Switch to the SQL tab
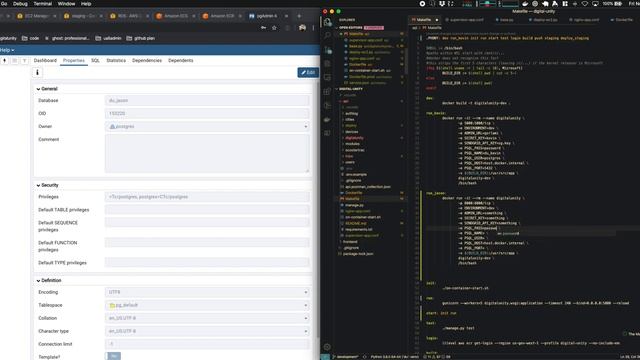Screen dimensions: 640x360 (x=95, y=60)
